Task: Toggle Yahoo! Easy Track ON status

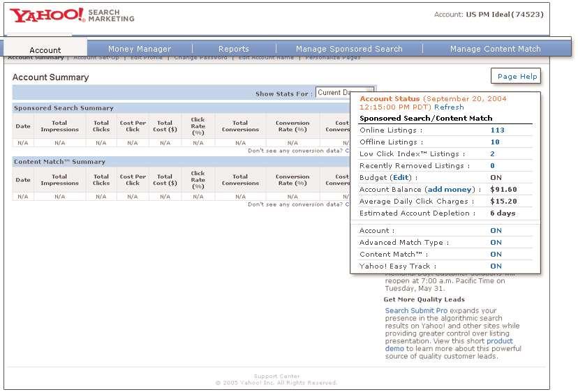Action: tap(496, 266)
